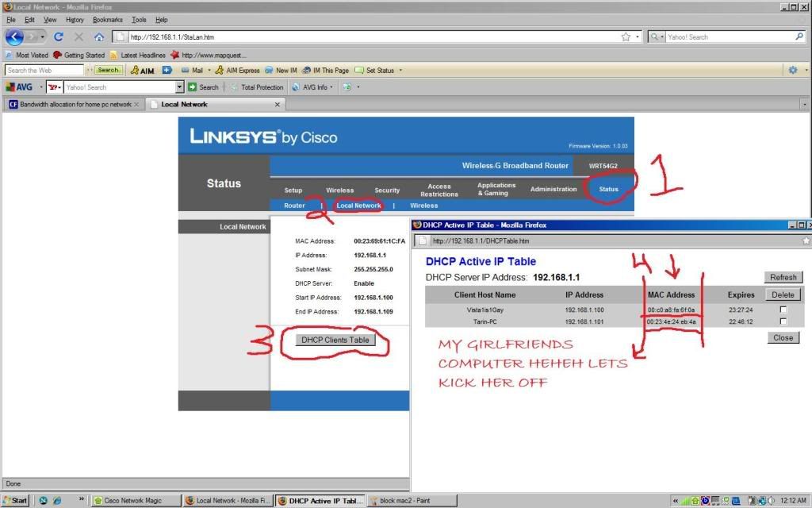
Task: Click the browser Back arrow button
Action: click(14, 37)
